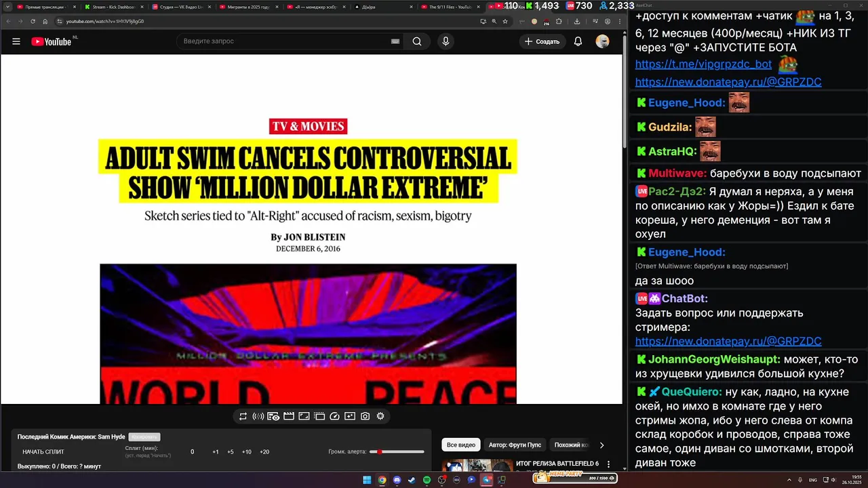Screen dimensions: 868x488
Task: Switch to 'The 9/11 Files - YouTube' tab
Action: click(451, 7)
